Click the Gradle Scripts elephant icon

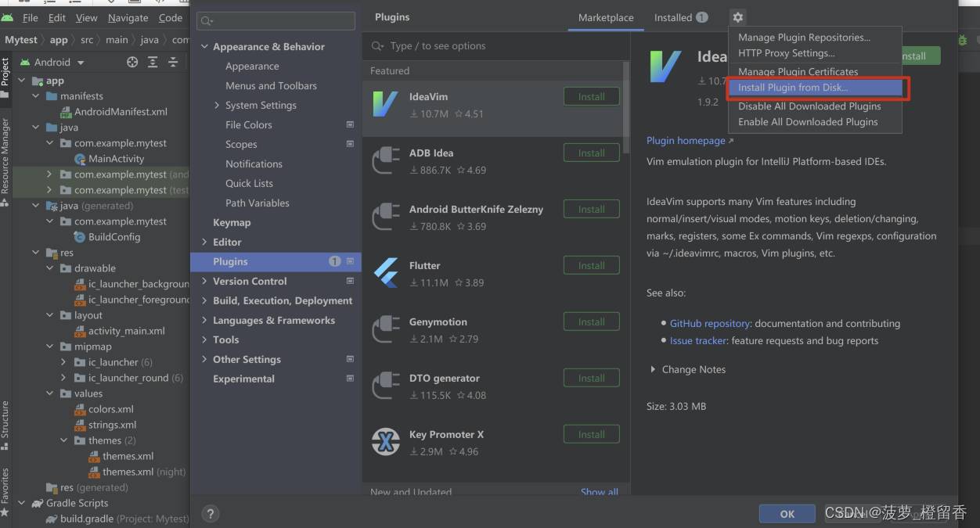point(37,503)
